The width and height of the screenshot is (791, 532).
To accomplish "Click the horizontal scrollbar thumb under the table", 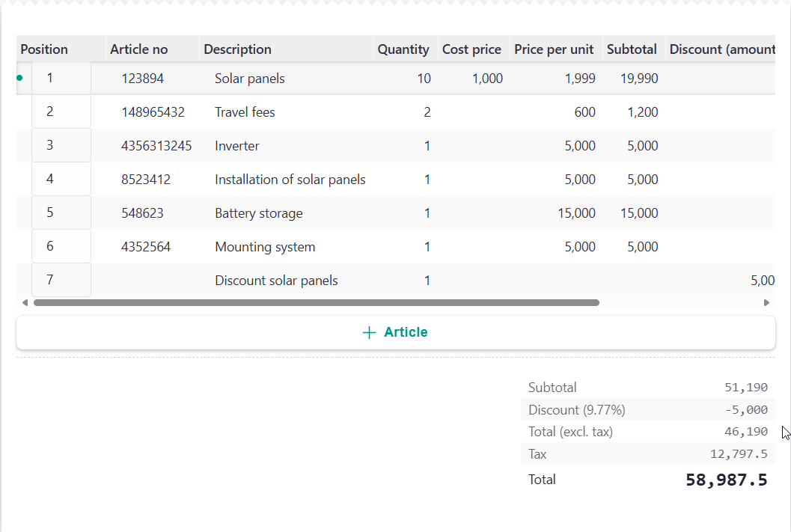I will click(x=316, y=303).
